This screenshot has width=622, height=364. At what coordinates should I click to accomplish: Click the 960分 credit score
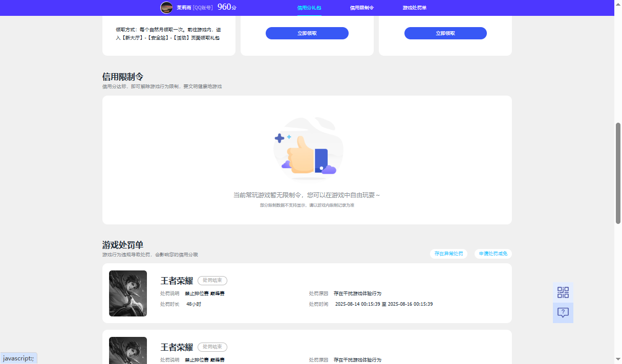227,7
